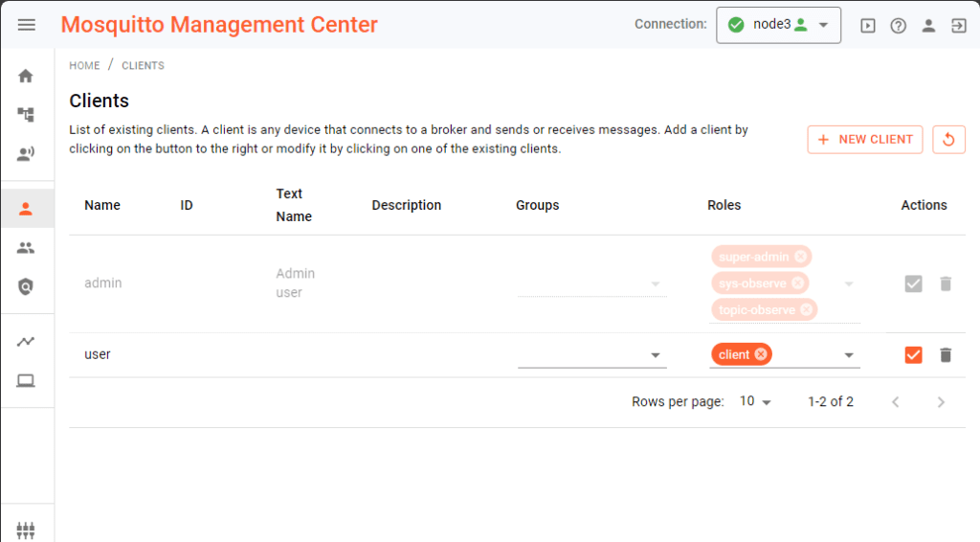Open the node3 connection dropdown
Image resolution: width=980 pixels, height=542 pixels.
(779, 25)
